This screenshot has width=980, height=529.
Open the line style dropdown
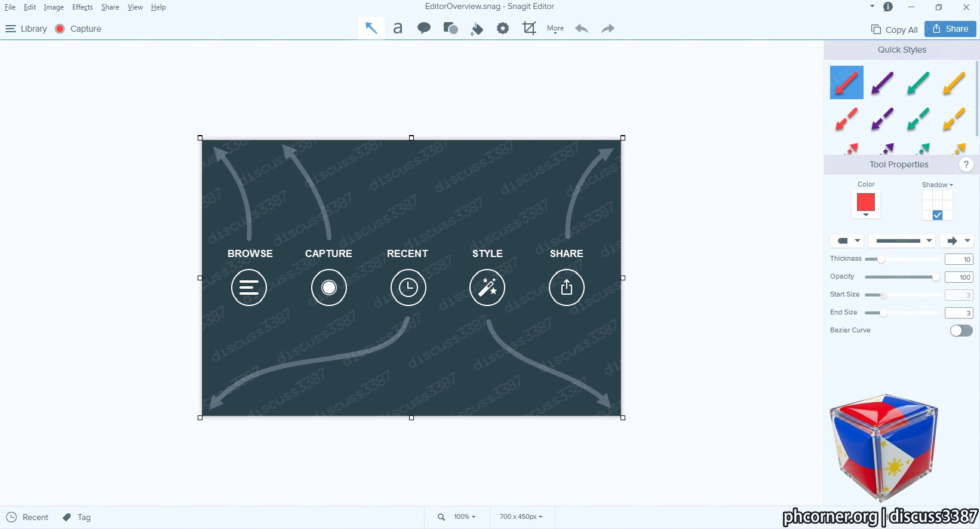[902, 241]
